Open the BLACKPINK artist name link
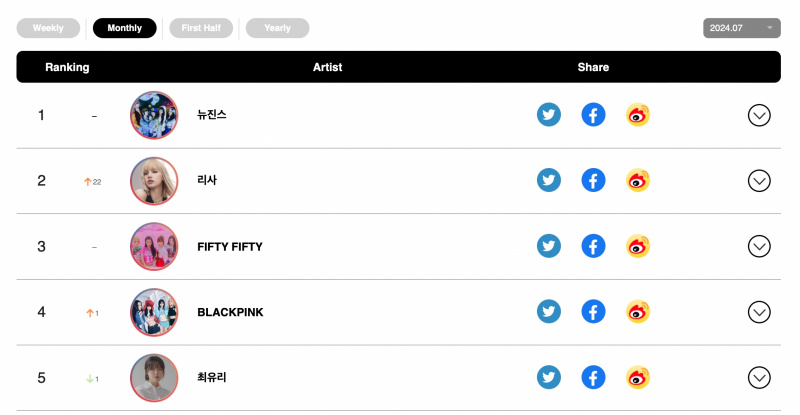The height and width of the screenshot is (415, 800). (x=230, y=312)
